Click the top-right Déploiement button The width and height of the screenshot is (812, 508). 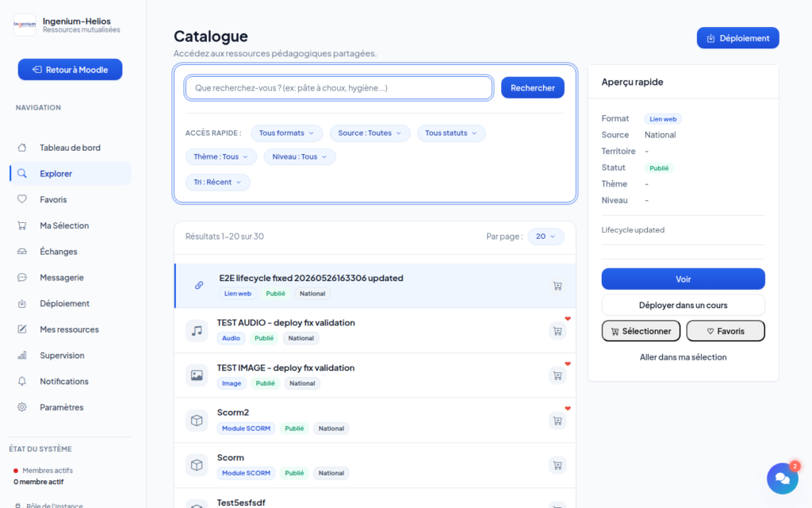(737, 38)
